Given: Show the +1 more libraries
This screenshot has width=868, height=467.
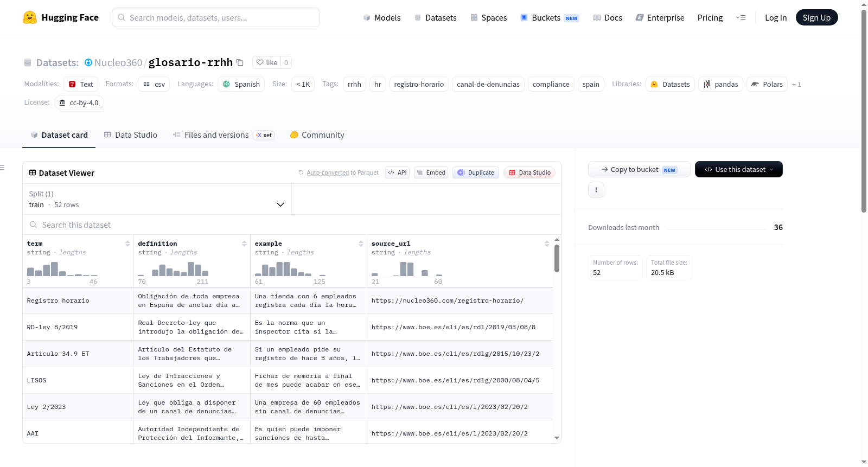Looking at the screenshot, I should click(x=796, y=84).
